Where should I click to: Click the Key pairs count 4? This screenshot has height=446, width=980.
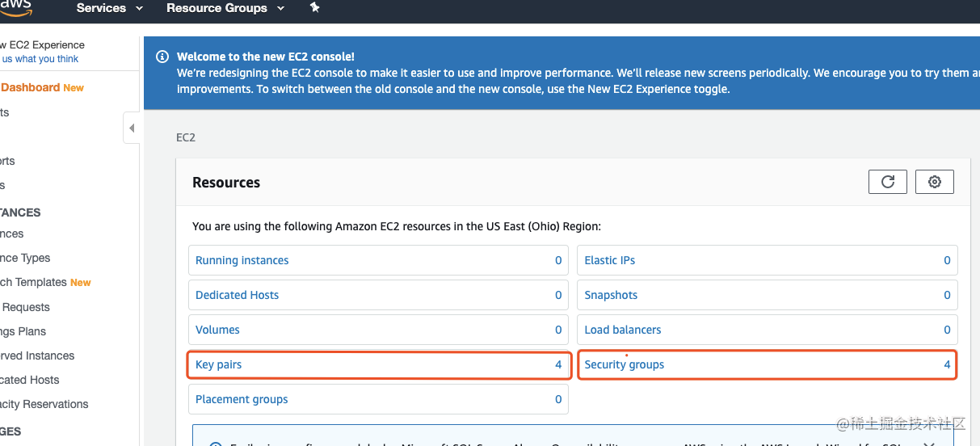click(x=558, y=364)
